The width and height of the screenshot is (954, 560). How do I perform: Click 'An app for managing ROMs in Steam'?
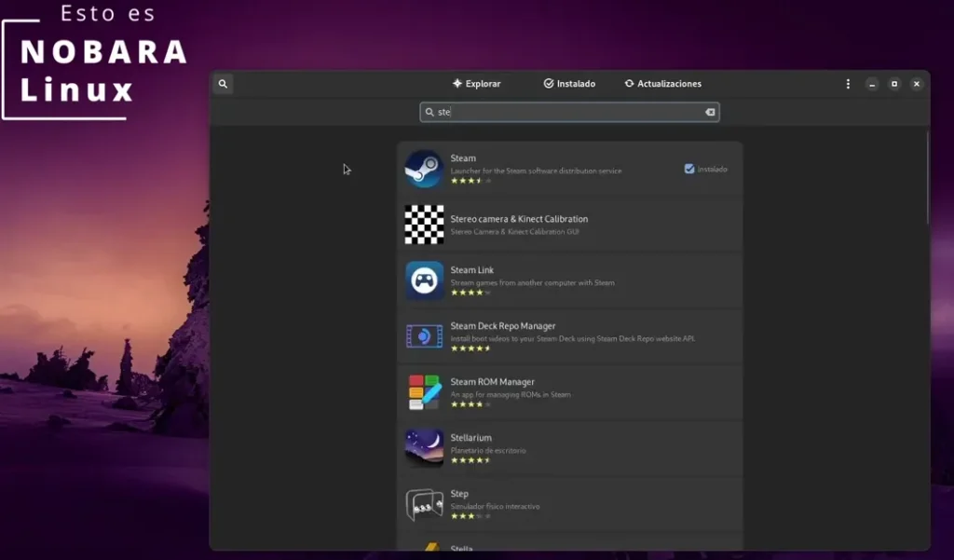coord(511,395)
